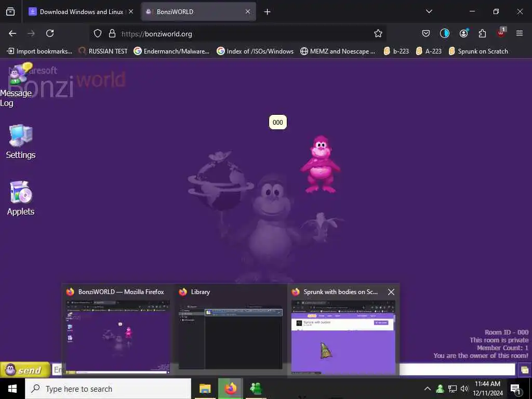Reload the current page

point(50,33)
